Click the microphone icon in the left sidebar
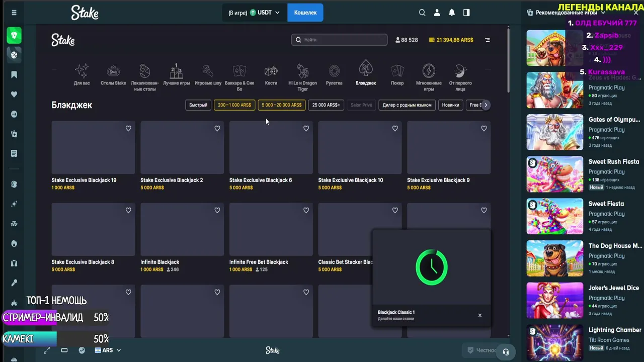This screenshot has height=362, width=644. point(14,283)
